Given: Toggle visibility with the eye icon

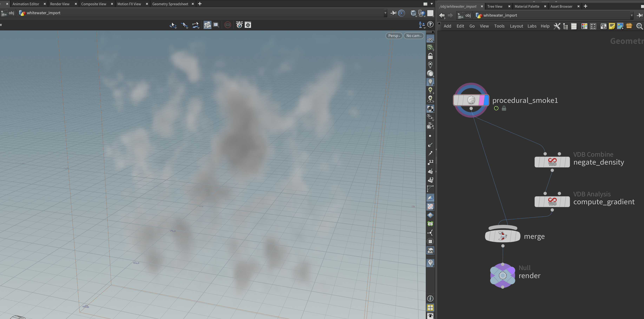Looking at the screenshot, I should [x=430, y=316].
